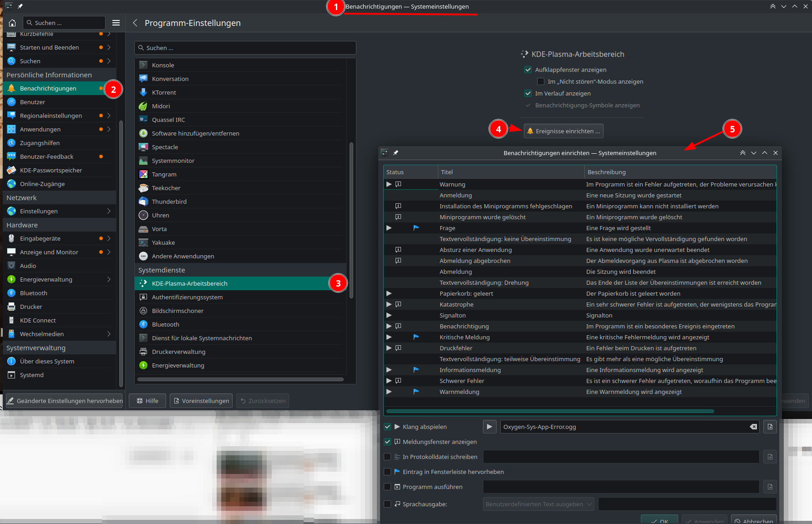Uncheck Meldungsfenster anzeigen
This screenshot has height=524, width=812.
387,442
